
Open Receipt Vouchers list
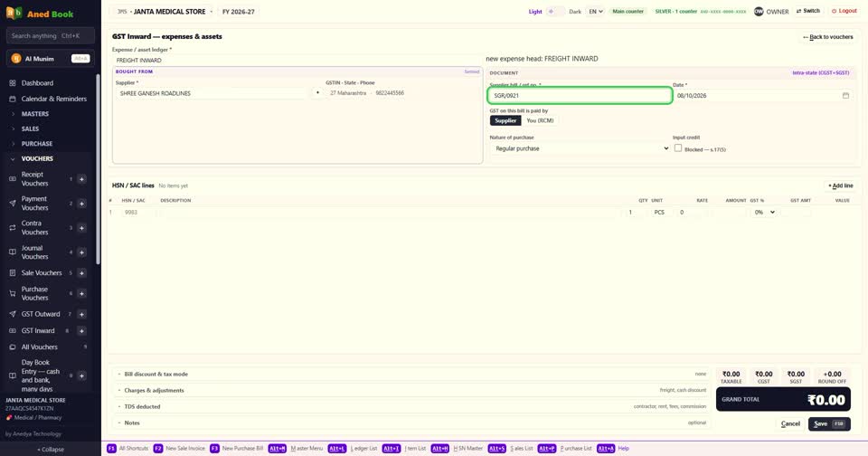(35, 179)
